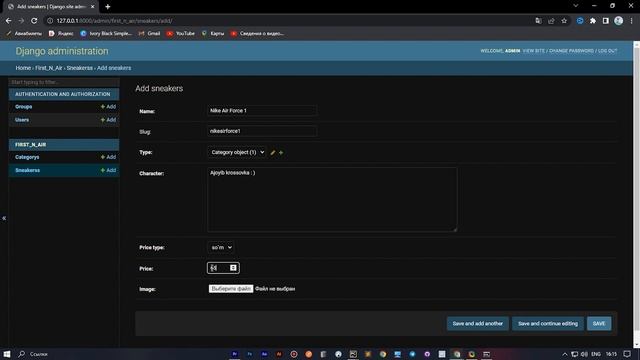Click the Django administration title
The width and height of the screenshot is (640, 360).
[62, 51]
